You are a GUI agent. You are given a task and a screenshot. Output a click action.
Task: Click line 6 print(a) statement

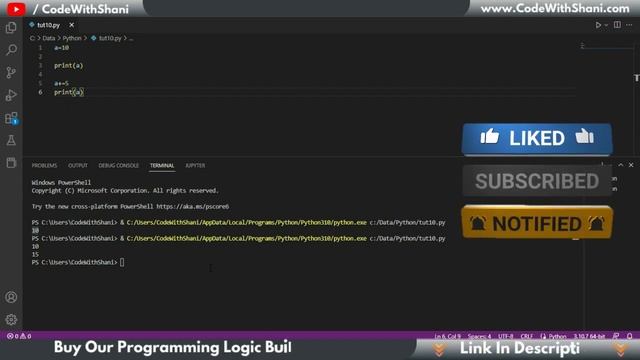pos(69,92)
